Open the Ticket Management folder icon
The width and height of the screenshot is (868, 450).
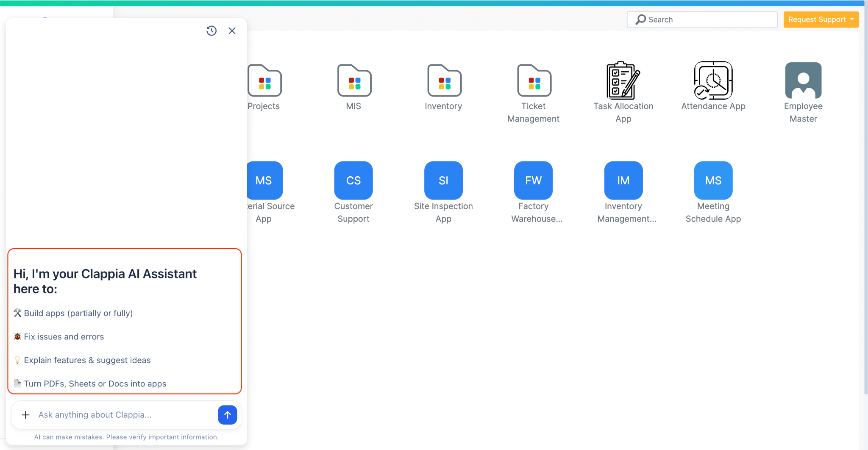(x=534, y=81)
